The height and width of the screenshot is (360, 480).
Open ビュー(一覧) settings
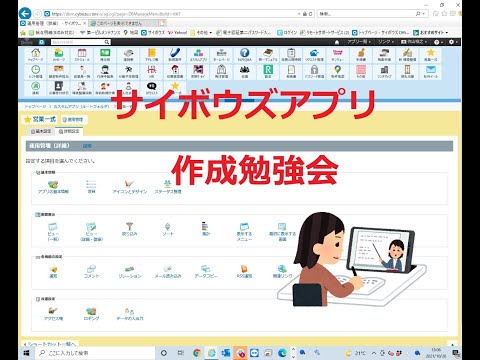(x=53, y=232)
